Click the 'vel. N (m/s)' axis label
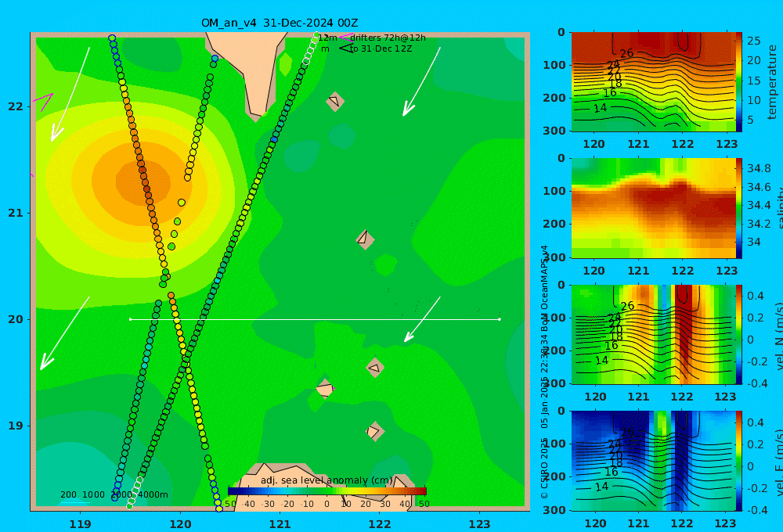Viewport: 783px width, 532px height. click(x=778, y=337)
